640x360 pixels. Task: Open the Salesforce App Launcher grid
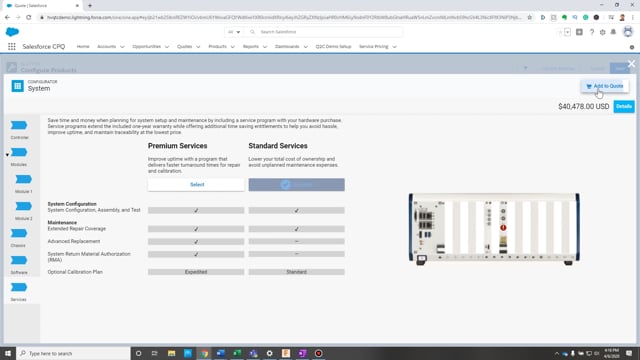(12, 47)
